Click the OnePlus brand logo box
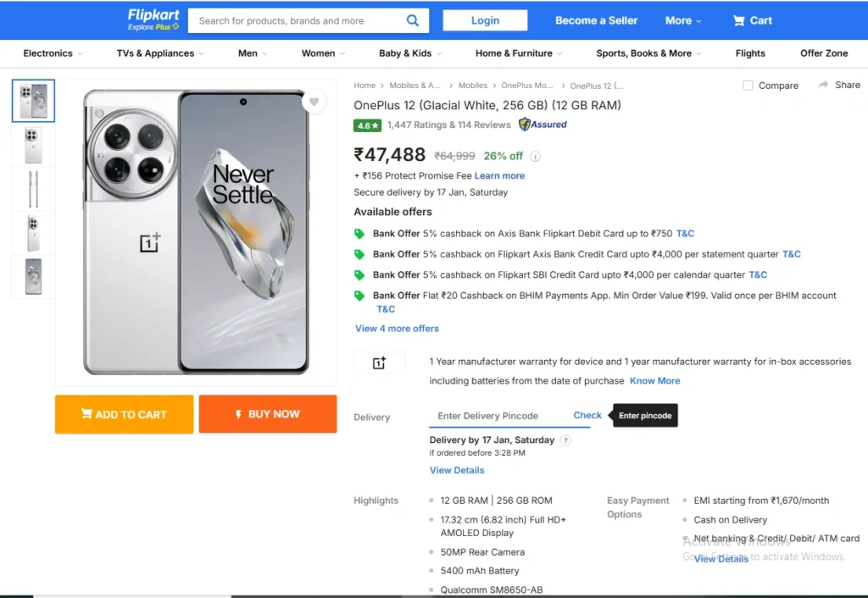The height and width of the screenshot is (598, 868). coord(379,363)
